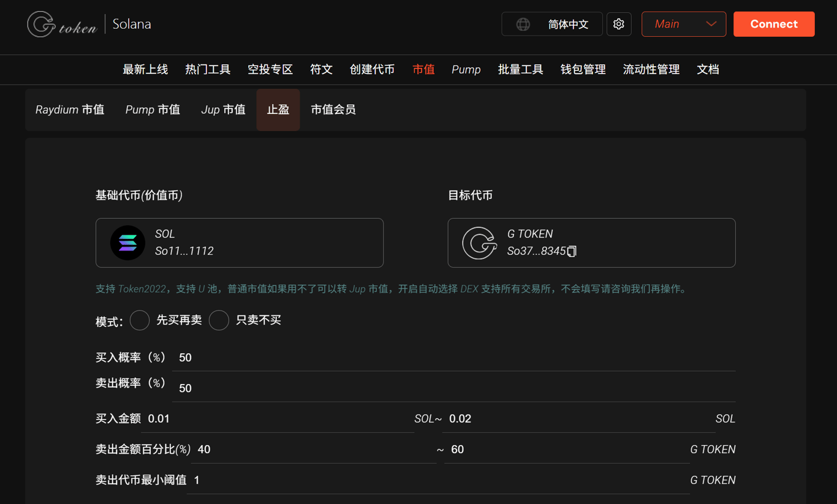
Task: Open the 创建代币 menu
Action: [372, 70]
